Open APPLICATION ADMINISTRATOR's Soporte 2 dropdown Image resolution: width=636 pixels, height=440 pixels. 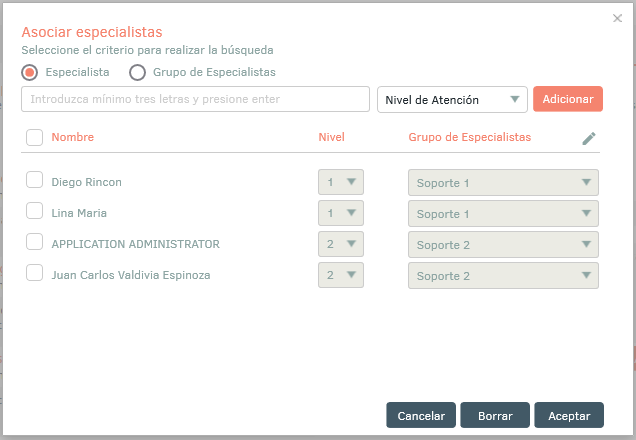click(x=503, y=245)
